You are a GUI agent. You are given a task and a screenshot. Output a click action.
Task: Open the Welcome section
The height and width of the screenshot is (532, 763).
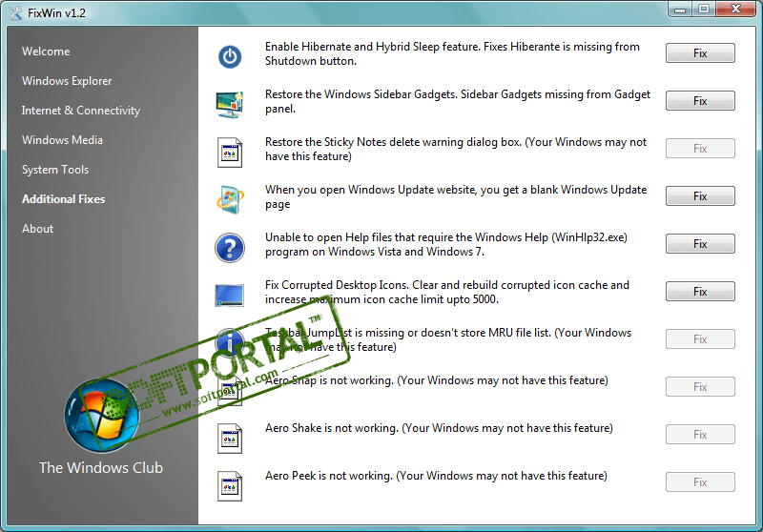point(46,51)
